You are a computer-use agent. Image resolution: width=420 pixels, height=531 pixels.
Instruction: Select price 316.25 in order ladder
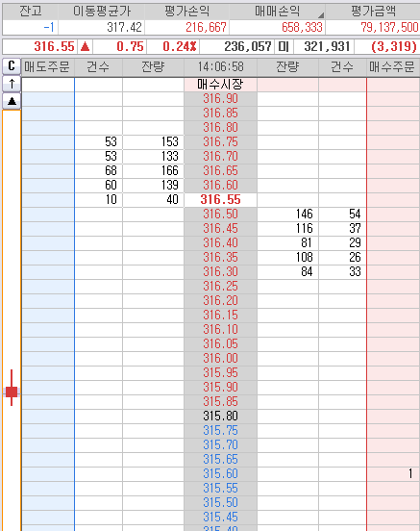(x=220, y=286)
